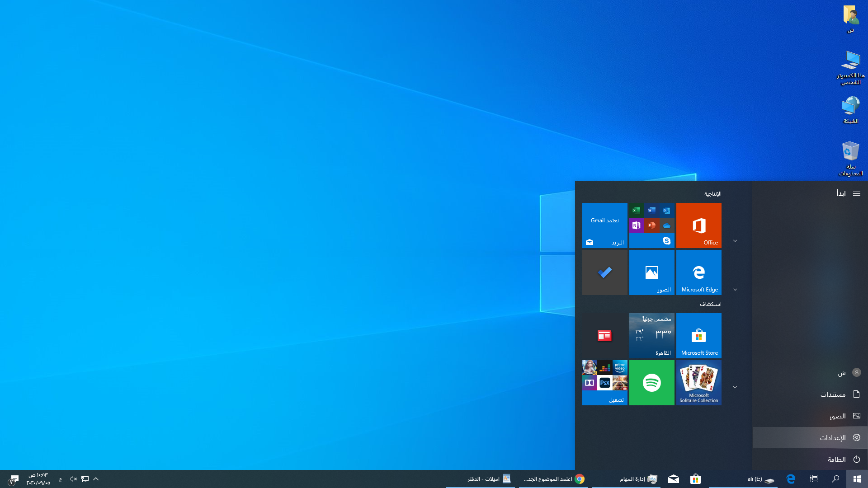The image size is (868, 488).
Task: Click the chevron beside Solitaire tile row
Action: pos(735,387)
